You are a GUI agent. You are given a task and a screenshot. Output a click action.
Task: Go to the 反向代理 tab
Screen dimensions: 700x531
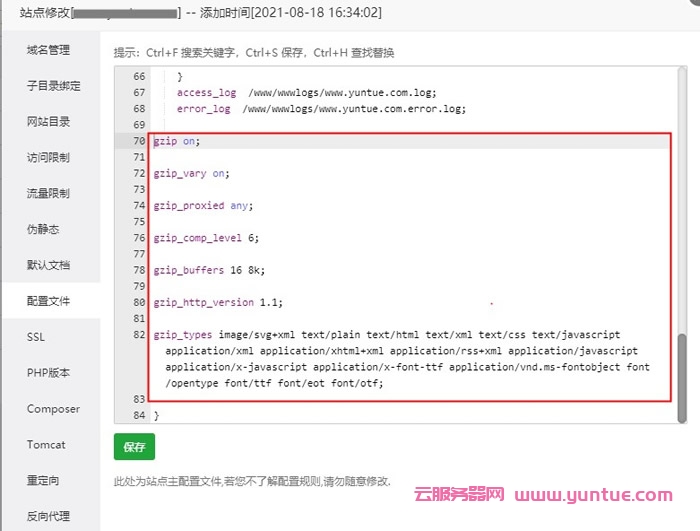point(48,517)
